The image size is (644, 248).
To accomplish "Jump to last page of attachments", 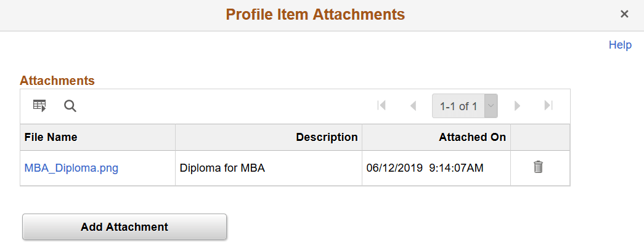I will tap(548, 106).
